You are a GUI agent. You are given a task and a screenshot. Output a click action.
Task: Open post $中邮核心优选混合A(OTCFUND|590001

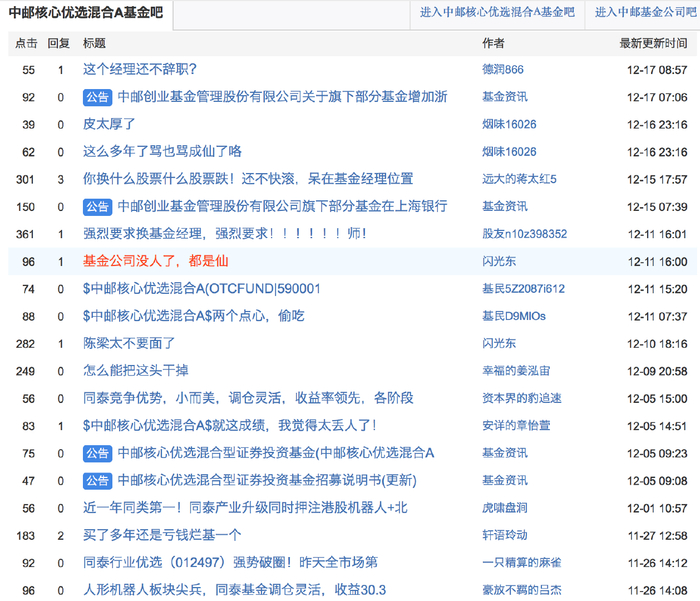[x=201, y=288]
